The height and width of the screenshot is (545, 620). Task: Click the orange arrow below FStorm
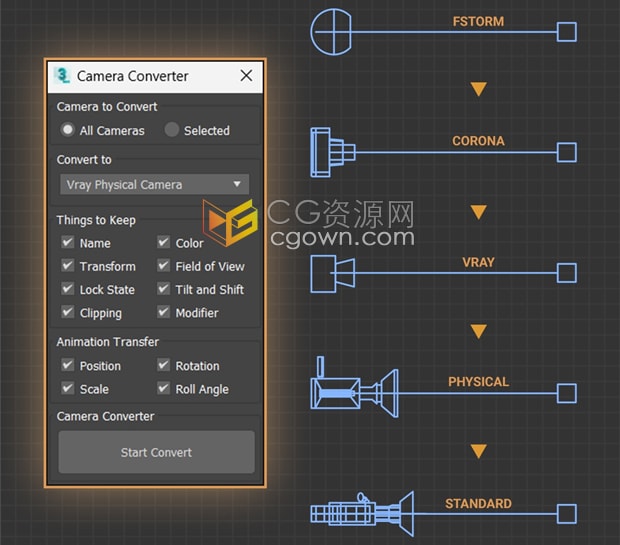478,90
